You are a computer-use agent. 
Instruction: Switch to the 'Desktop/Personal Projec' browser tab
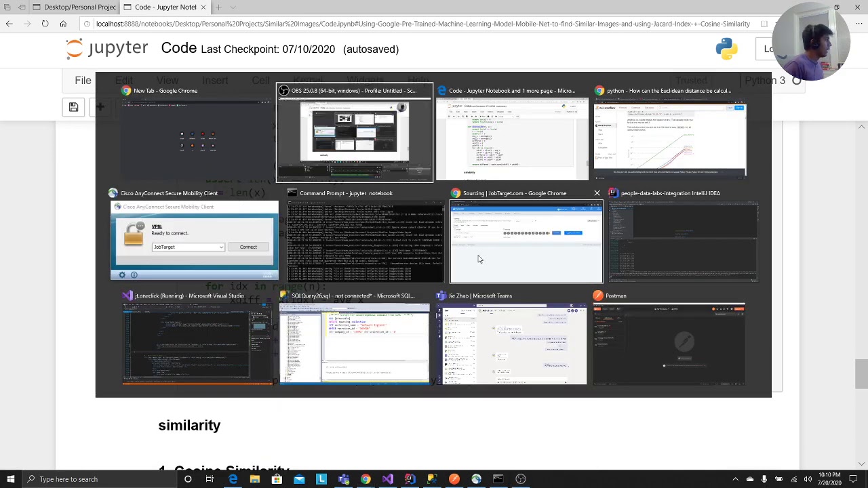pos(76,7)
